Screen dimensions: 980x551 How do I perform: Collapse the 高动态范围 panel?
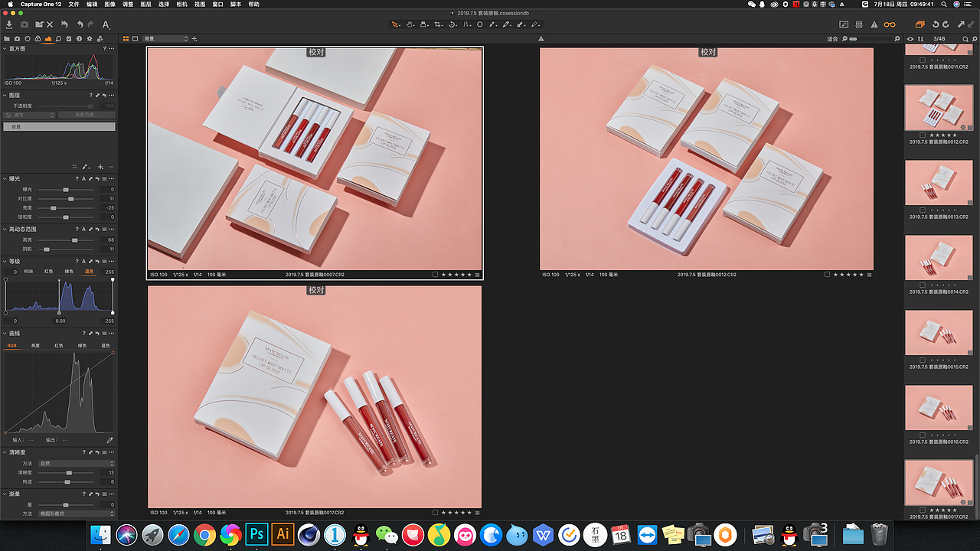(4, 229)
